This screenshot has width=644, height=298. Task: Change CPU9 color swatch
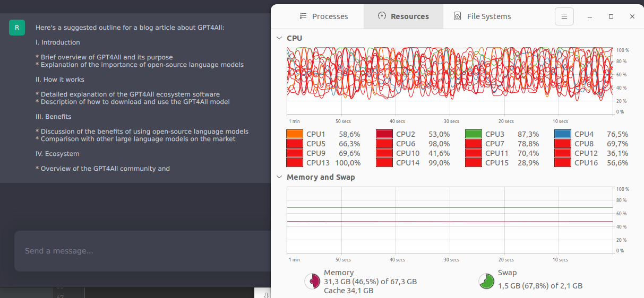point(295,153)
